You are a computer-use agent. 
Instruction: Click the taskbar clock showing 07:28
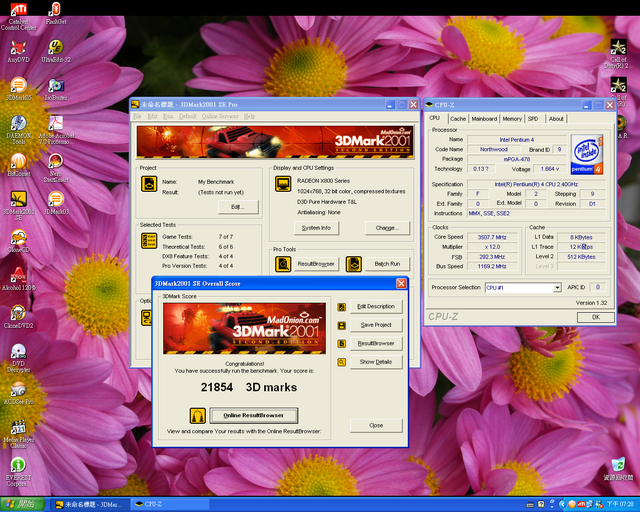620,505
